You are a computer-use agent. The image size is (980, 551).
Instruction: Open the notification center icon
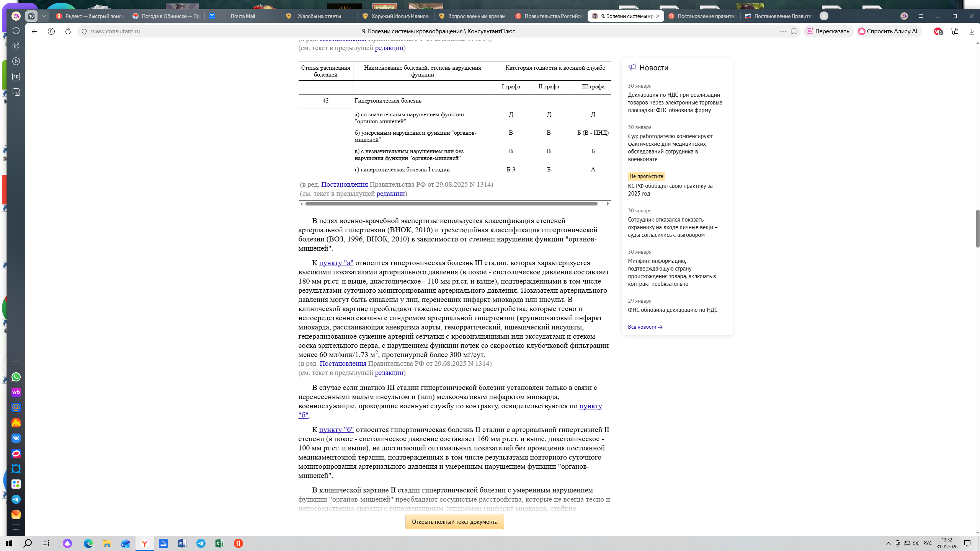point(967,543)
